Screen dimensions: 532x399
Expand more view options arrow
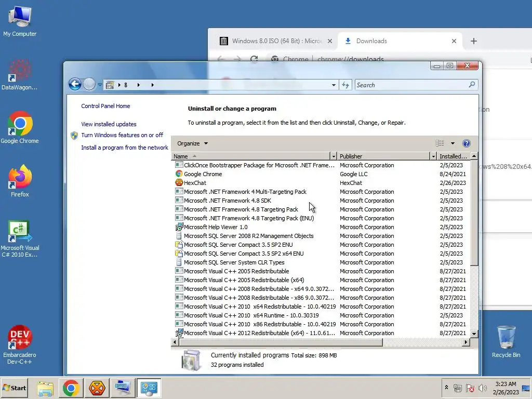[453, 143]
